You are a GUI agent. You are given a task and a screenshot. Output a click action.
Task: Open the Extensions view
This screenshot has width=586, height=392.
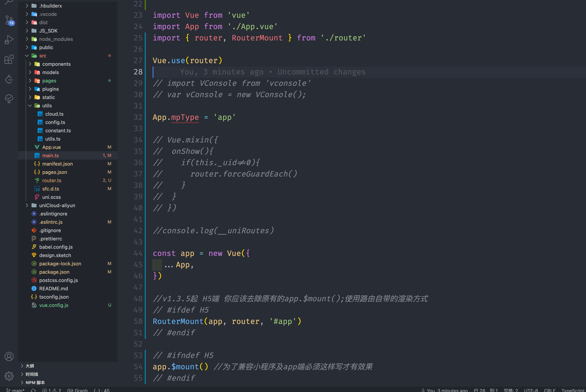click(9, 60)
